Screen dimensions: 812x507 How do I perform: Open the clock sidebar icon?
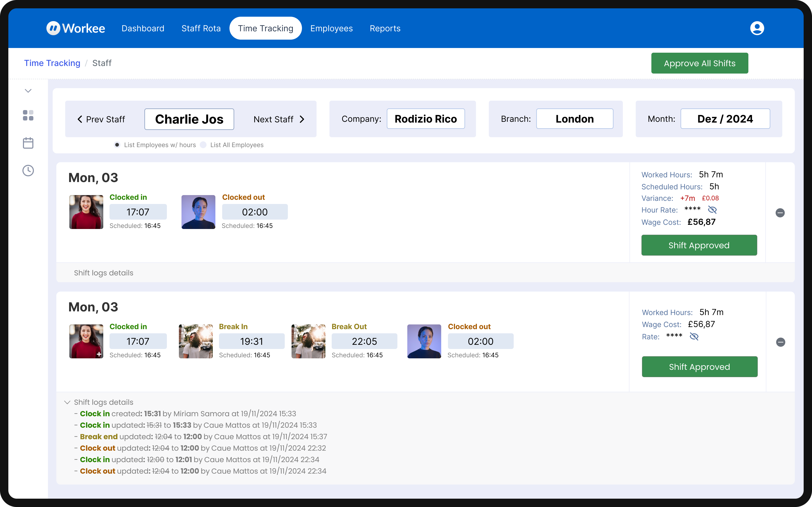pos(28,170)
